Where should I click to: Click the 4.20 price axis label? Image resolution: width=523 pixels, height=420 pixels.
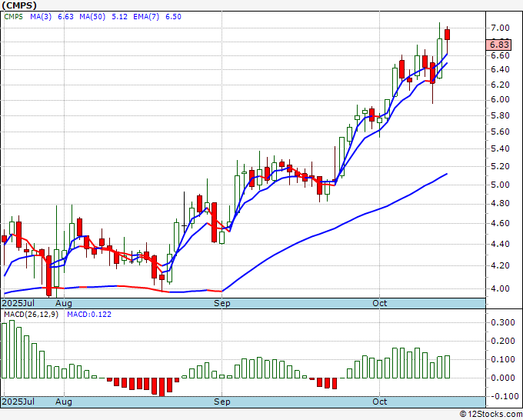500,265
